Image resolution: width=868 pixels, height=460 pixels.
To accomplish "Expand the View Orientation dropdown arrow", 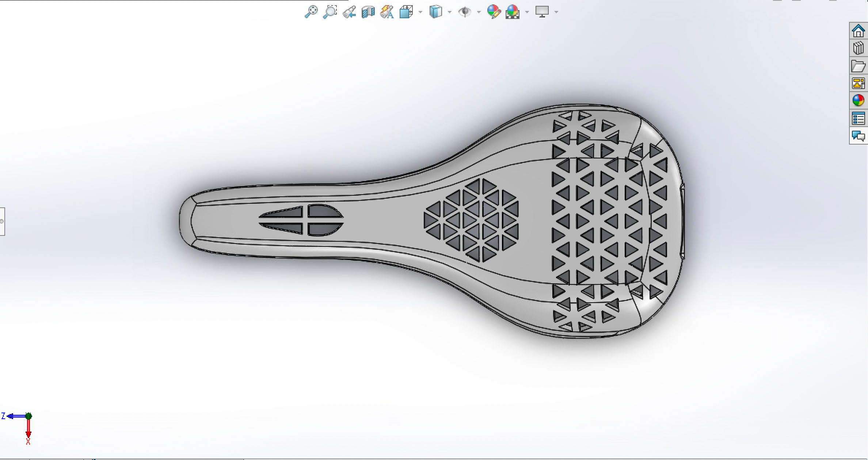I will tap(420, 12).
